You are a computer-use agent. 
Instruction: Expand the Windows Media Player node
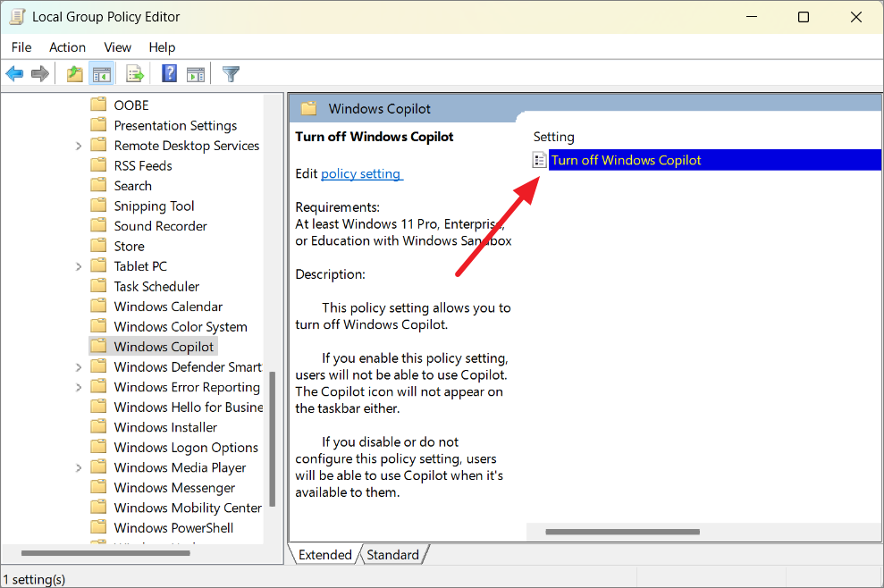coord(79,468)
